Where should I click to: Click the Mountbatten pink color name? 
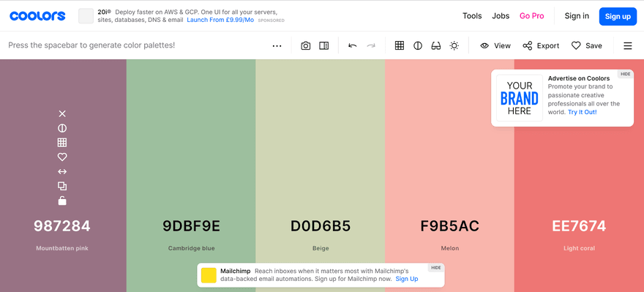(62, 249)
